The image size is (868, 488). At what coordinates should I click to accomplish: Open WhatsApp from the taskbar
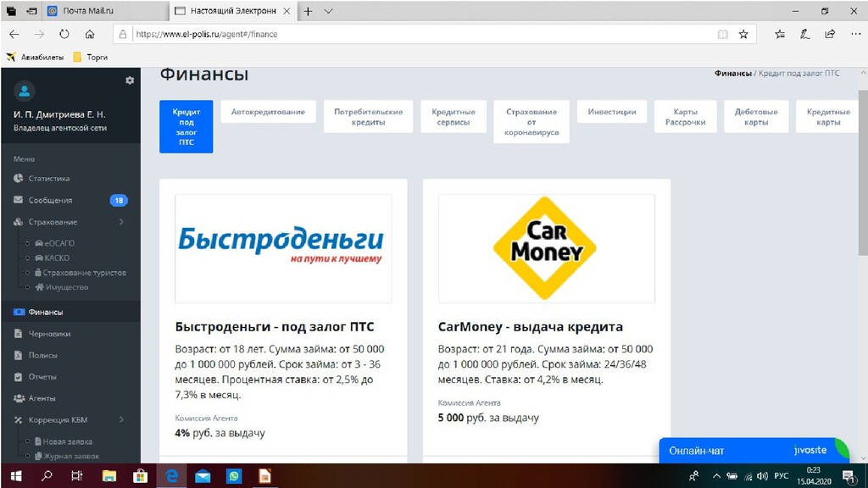click(x=234, y=476)
